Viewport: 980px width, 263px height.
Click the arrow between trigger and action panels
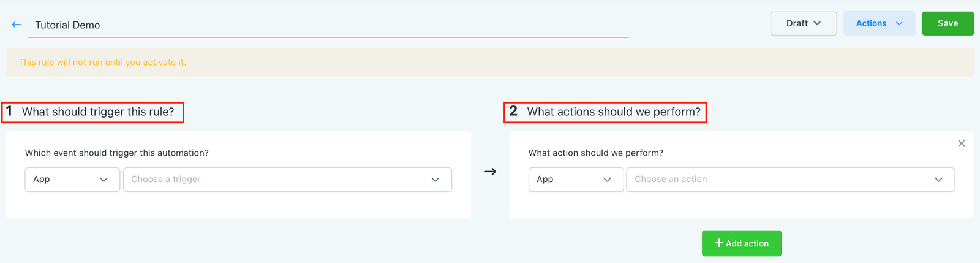click(490, 172)
